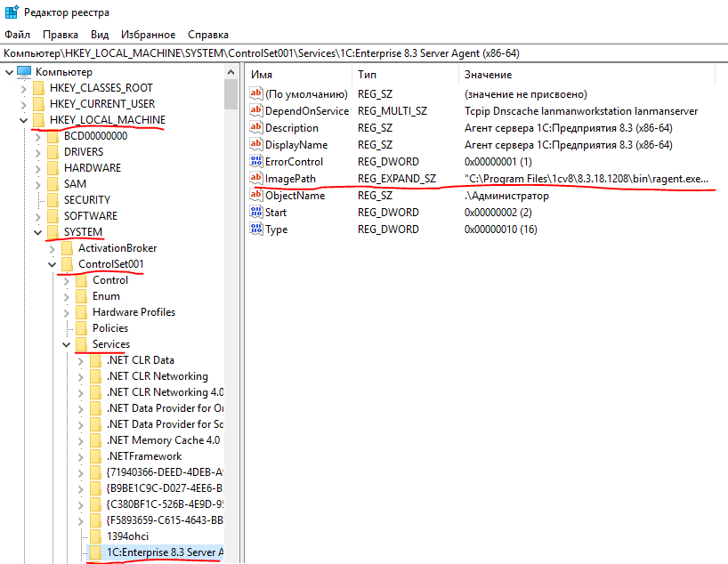Open the Файл menu
The height and width of the screenshot is (564, 728).
pos(17,35)
